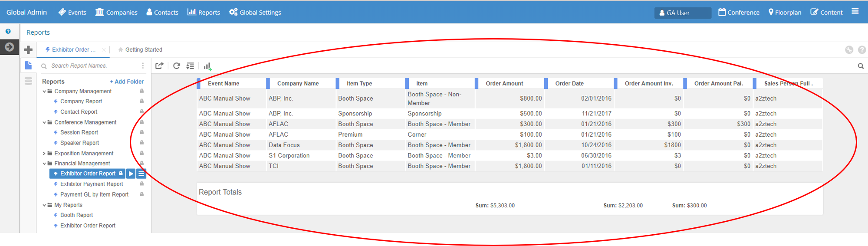Refresh the report with the reload icon

[176, 66]
